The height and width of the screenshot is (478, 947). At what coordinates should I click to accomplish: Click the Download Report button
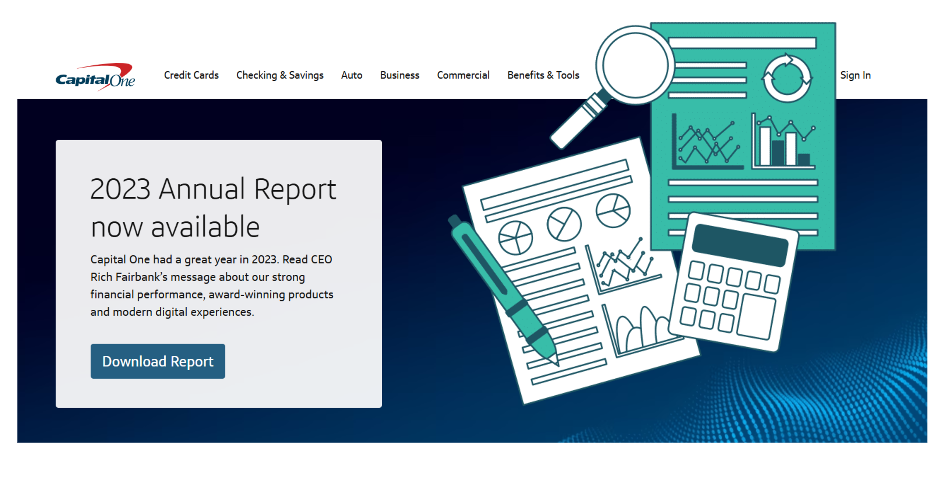tap(158, 361)
